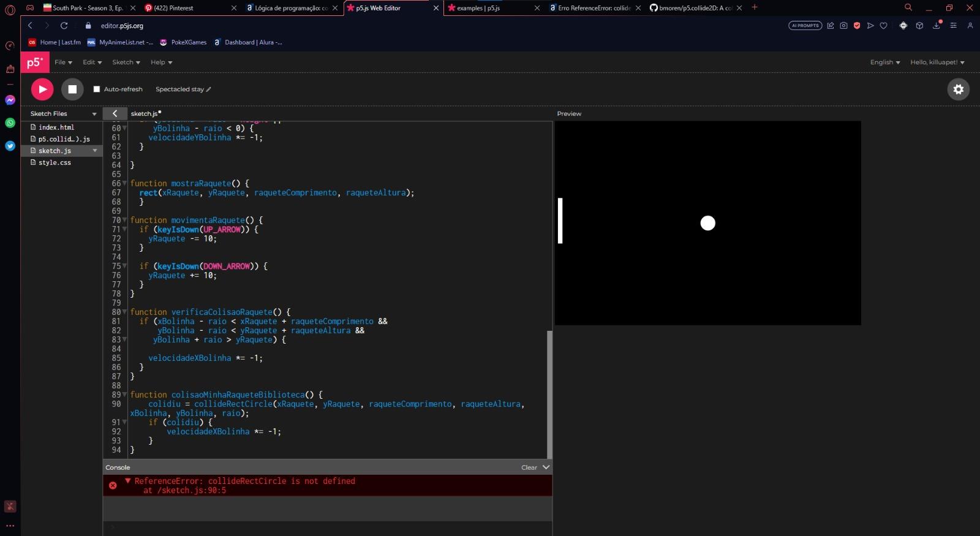The width and height of the screenshot is (980, 536).
Task: Fold the movimentaRaquete function at line 70
Action: point(125,221)
